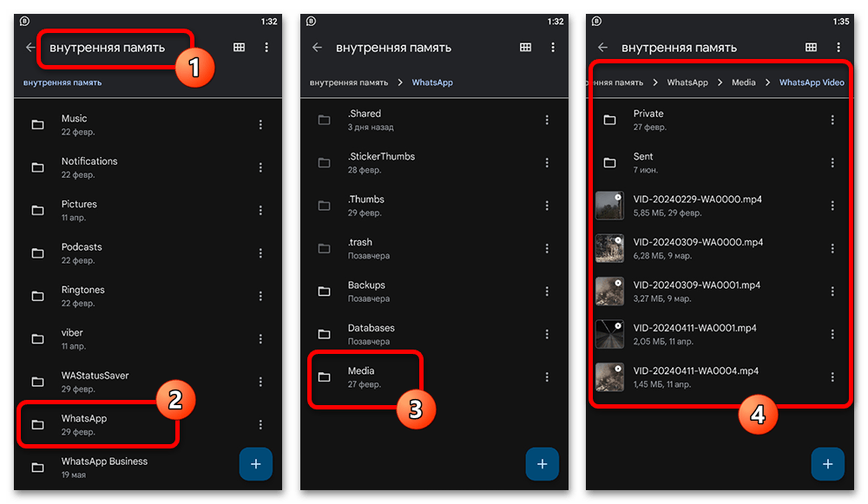This screenshot has height=504, width=868.
Task: Open options for .Thumbs folder
Action: [x=547, y=206]
